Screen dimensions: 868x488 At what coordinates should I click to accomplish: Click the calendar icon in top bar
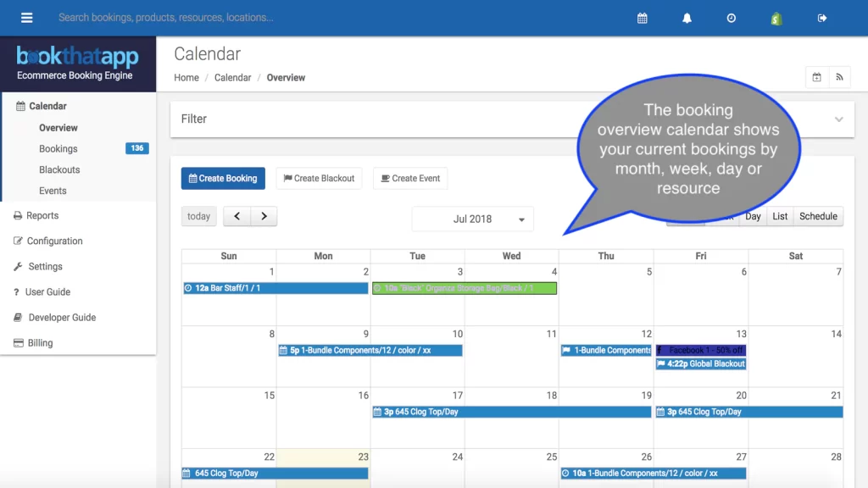tap(643, 19)
